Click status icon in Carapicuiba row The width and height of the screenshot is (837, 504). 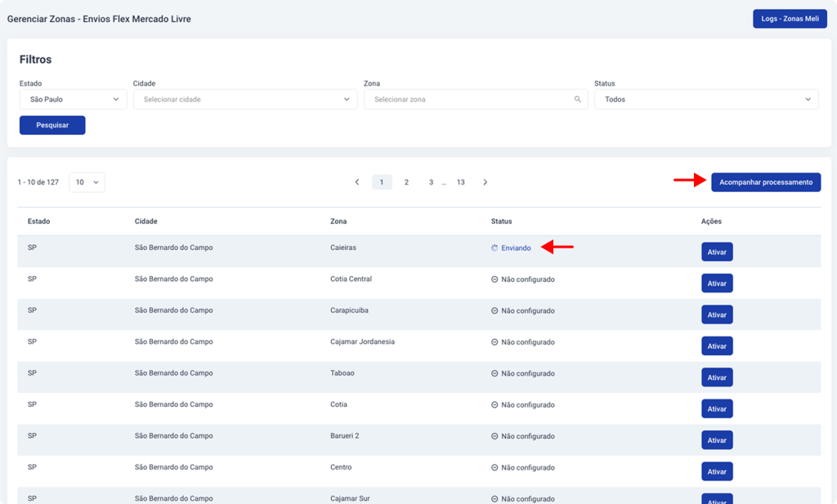(495, 311)
